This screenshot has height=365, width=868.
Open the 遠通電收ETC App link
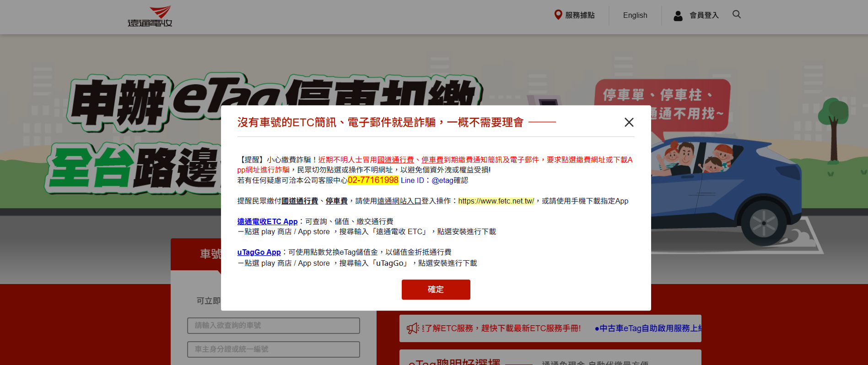267,221
